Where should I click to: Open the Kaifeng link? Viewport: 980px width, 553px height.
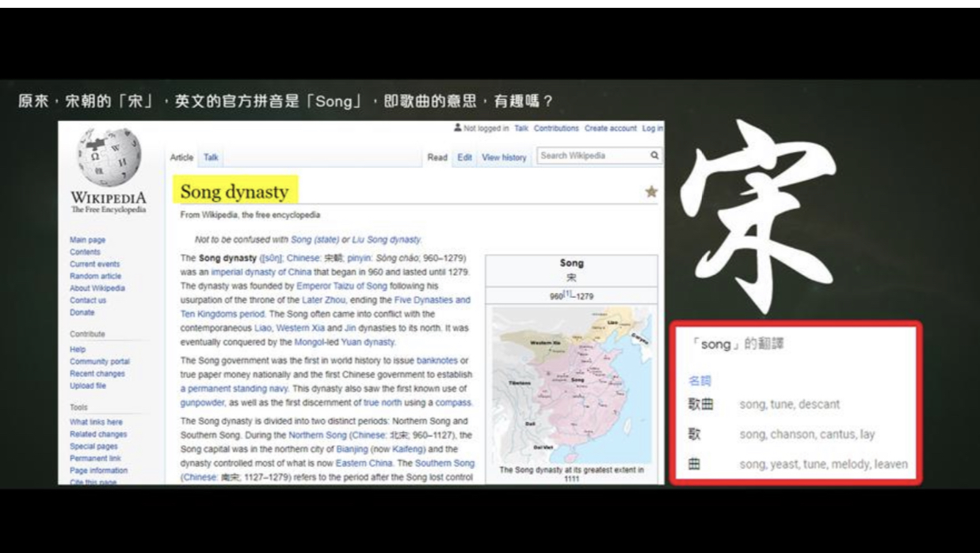[x=407, y=448]
